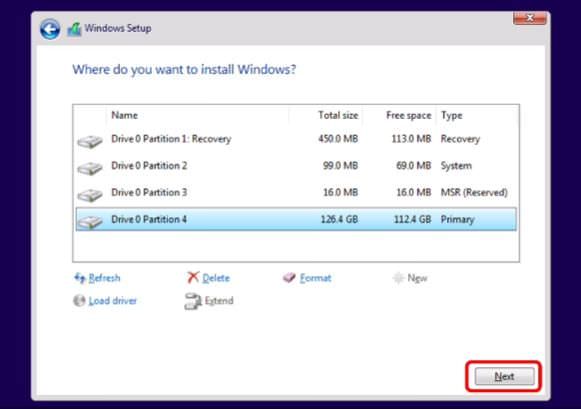Click the Next button
The height and width of the screenshot is (409, 581).
[504, 376]
